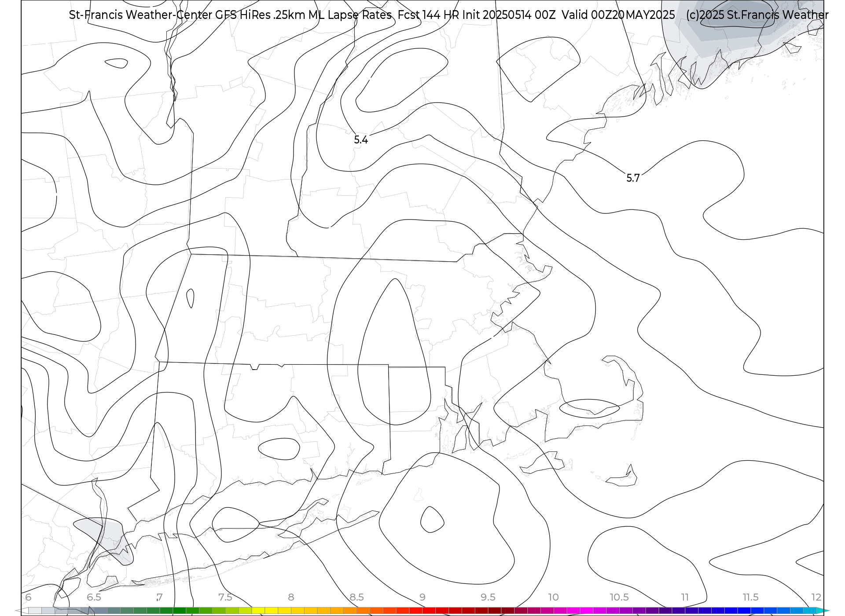845x616 pixels.
Task: Click the colorbar label 10.5
Action: [x=619, y=597]
